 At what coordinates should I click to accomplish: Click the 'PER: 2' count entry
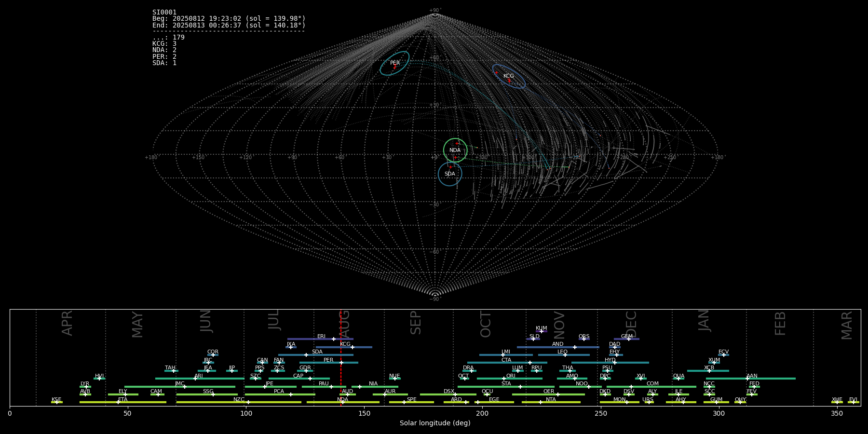click(164, 57)
